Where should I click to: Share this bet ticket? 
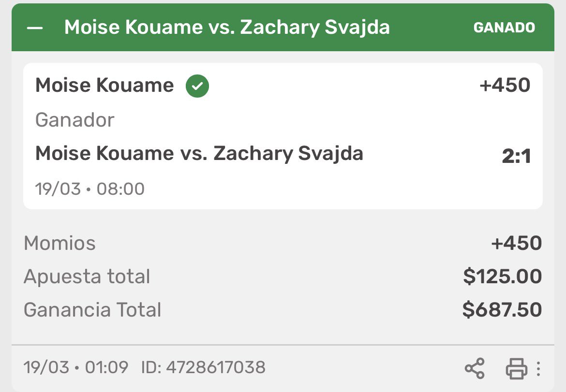pyautogui.click(x=475, y=369)
